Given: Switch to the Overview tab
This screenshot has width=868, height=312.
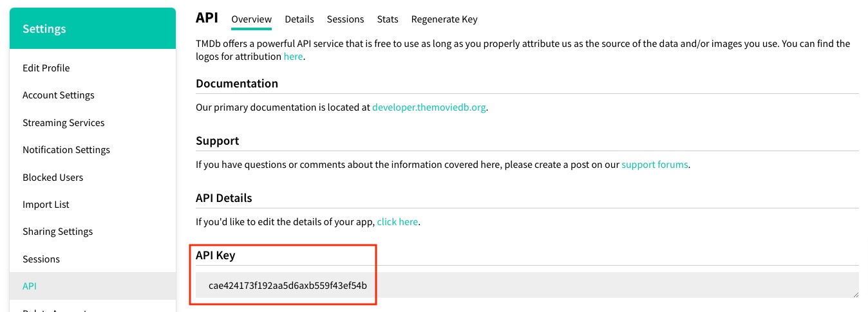Looking at the screenshot, I should tap(251, 19).
